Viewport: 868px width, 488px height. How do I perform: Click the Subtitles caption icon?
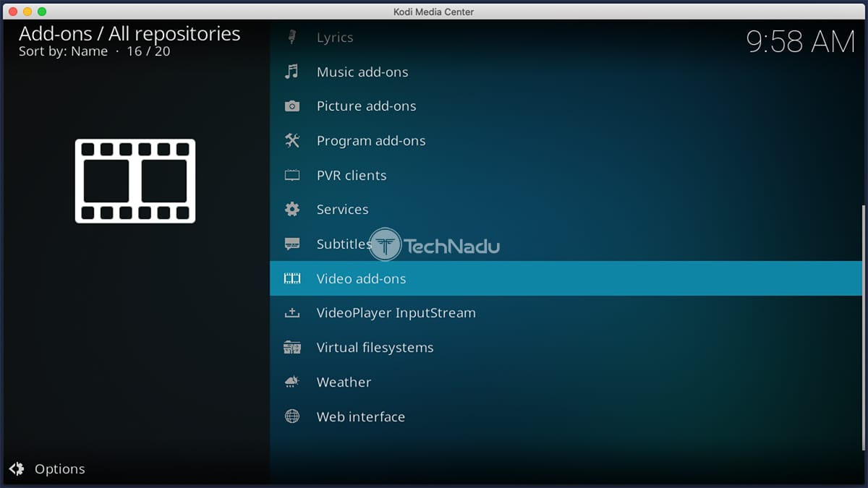click(x=292, y=244)
